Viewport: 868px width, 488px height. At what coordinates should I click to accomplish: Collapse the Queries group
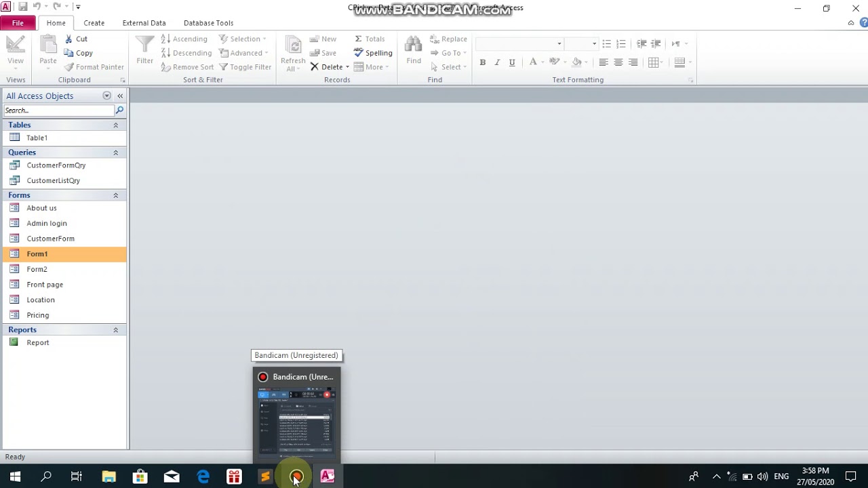pos(115,152)
